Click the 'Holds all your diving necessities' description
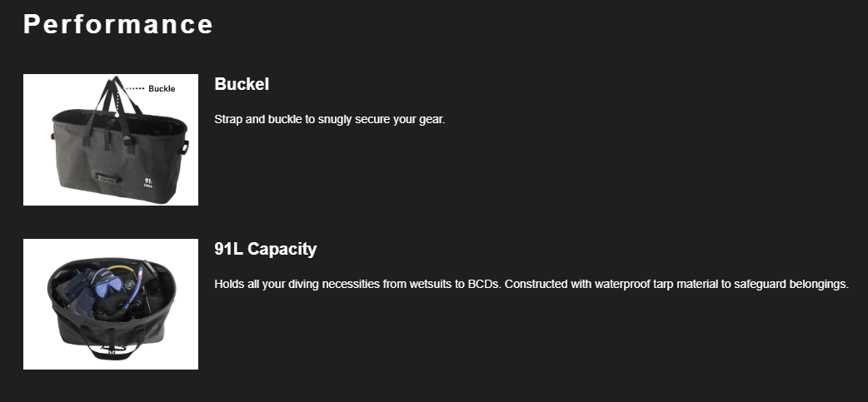868x402 pixels. click(x=531, y=284)
